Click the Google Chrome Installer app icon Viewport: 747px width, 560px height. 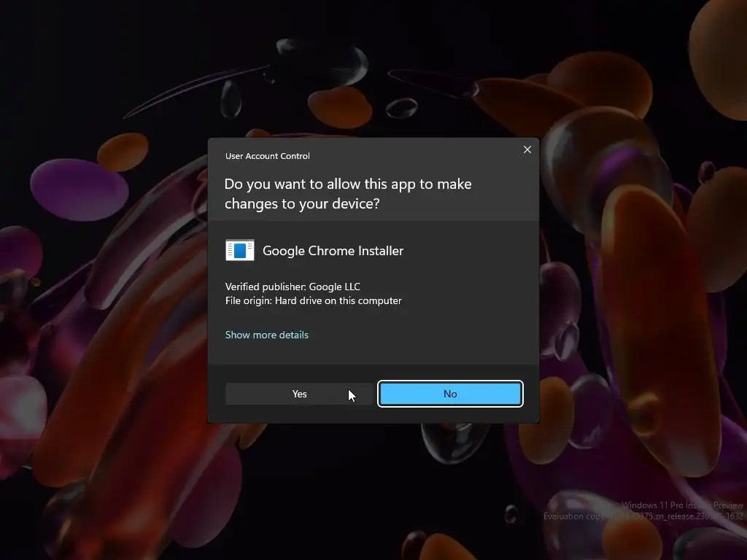pyautogui.click(x=239, y=250)
